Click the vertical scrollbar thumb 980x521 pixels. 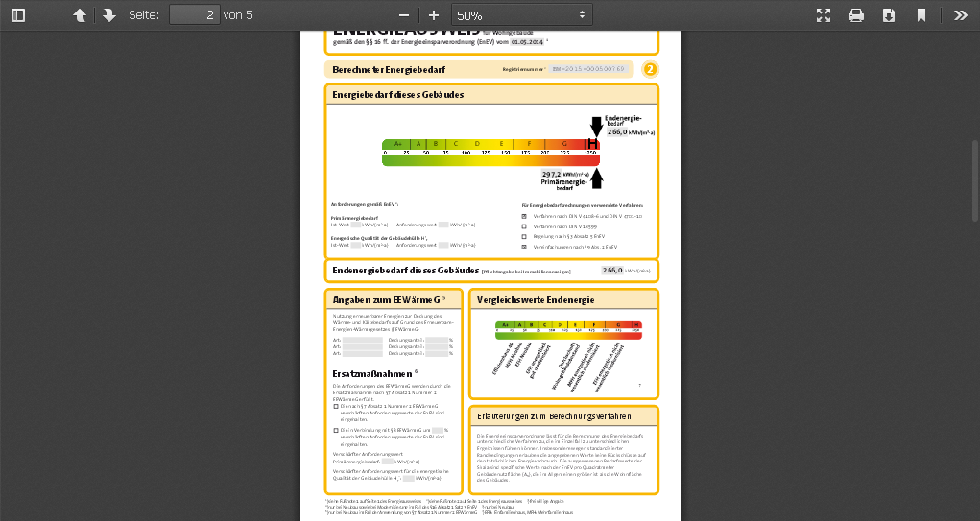[975, 180]
